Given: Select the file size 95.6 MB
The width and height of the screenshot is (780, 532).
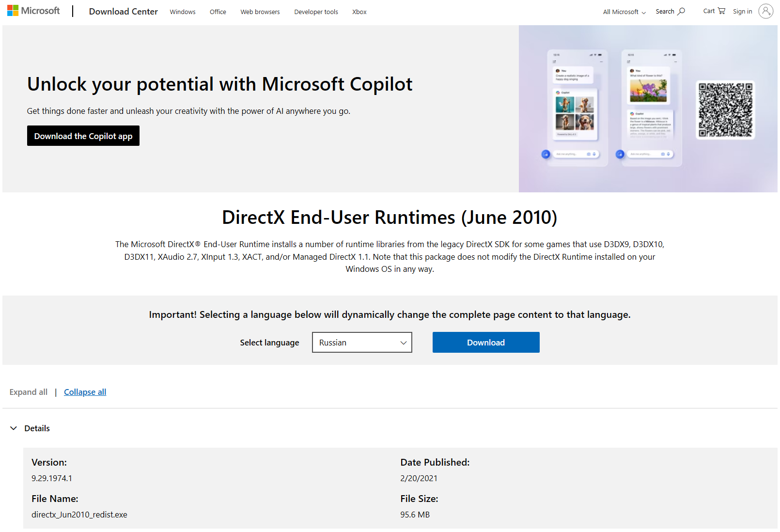Looking at the screenshot, I should pyautogui.click(x=415, y=515).
